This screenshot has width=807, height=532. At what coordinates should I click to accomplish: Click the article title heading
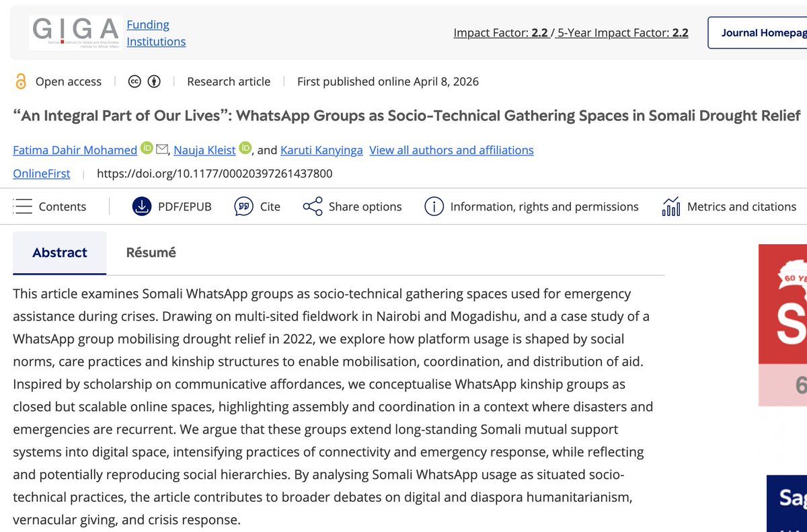point(407,116)
